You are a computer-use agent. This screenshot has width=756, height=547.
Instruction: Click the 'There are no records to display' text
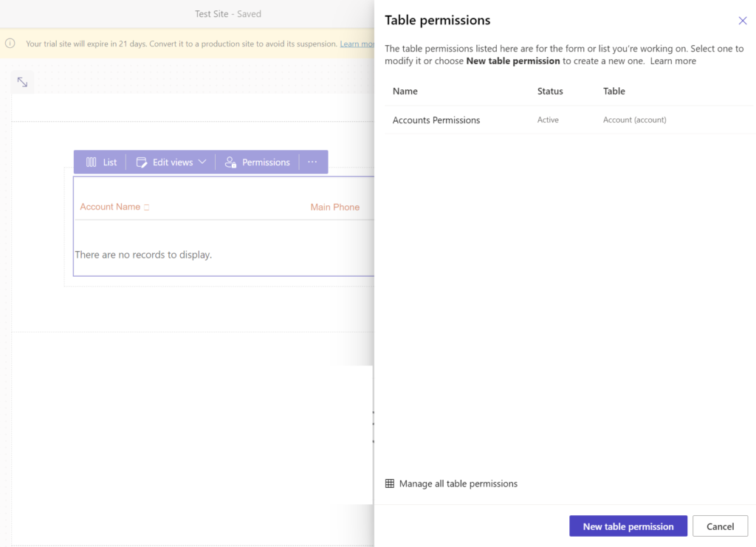[x=143, y=255]
